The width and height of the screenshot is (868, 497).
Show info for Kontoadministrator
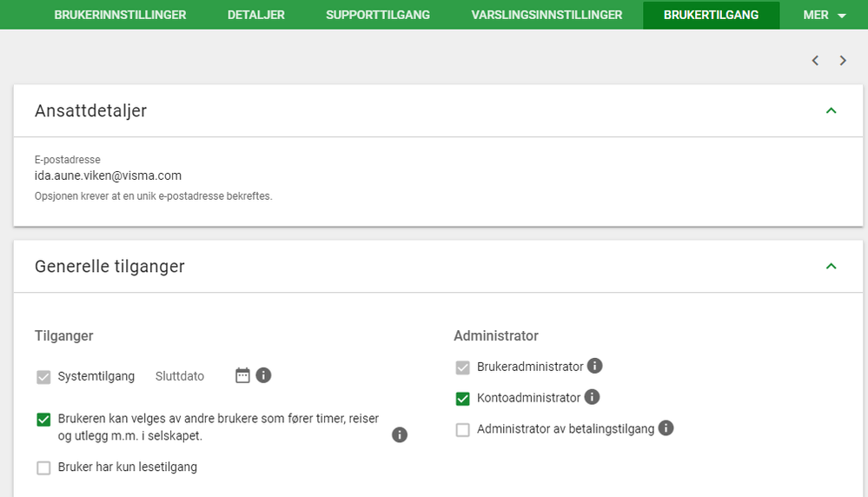tap(592, 397)
